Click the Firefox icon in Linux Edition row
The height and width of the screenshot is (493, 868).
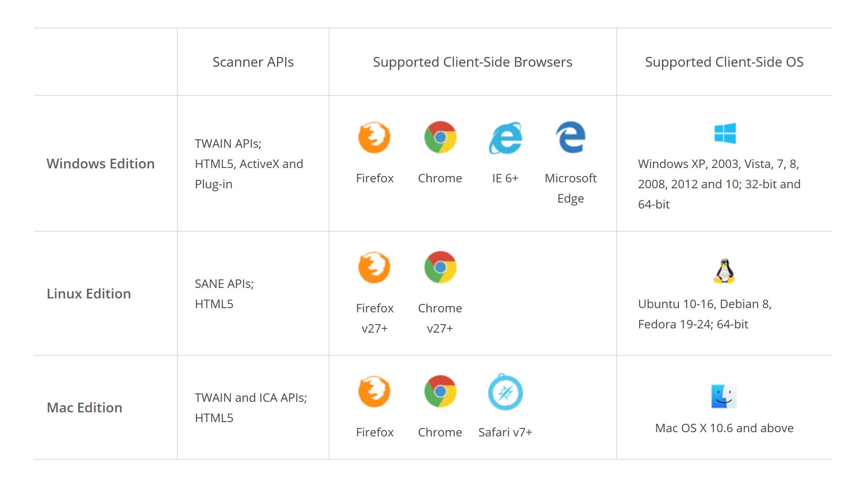pyautogui.click(x=374, y=267)
